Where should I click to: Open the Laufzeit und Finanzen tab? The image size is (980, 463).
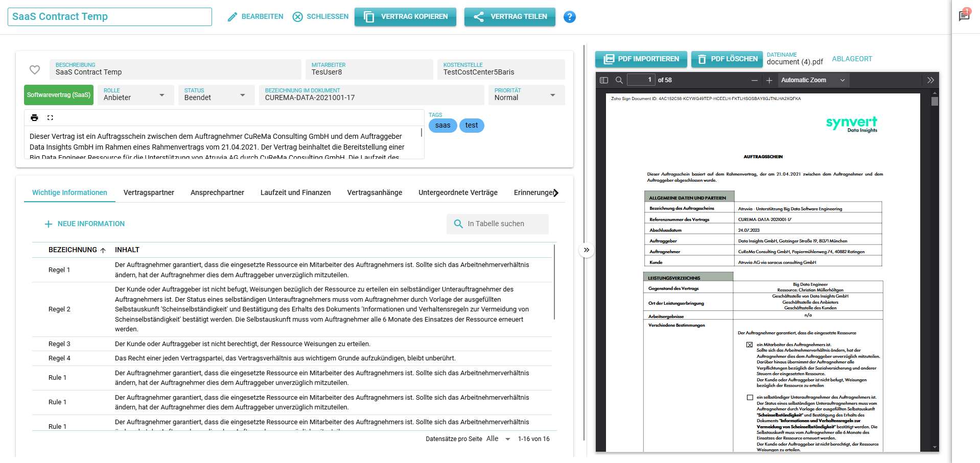pos(295,192)
